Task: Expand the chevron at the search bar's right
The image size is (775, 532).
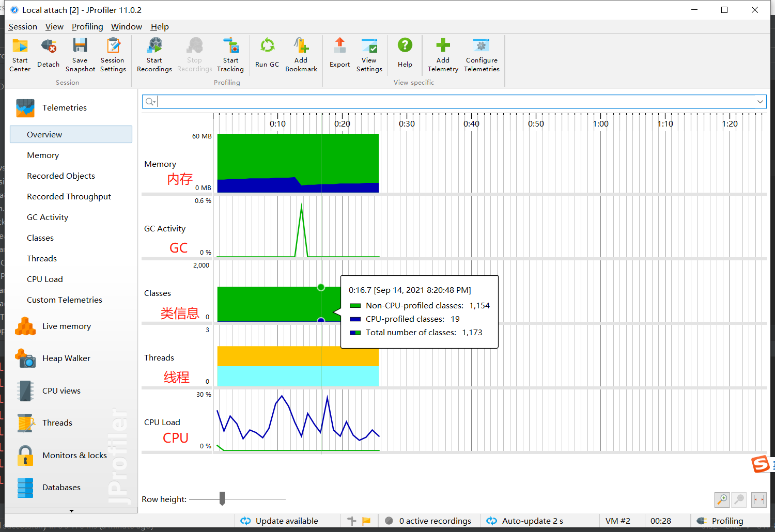Action: coord(760,101)
